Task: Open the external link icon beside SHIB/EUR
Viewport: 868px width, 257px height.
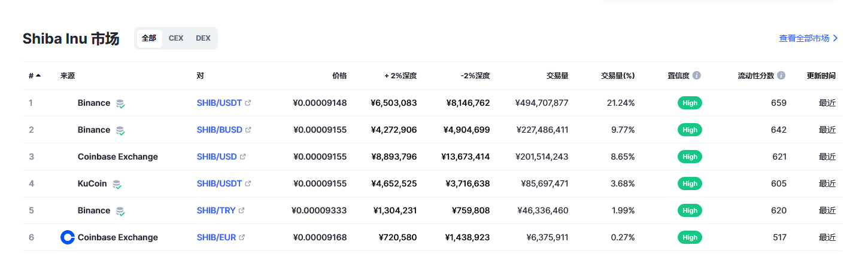Action: point(242,237)
